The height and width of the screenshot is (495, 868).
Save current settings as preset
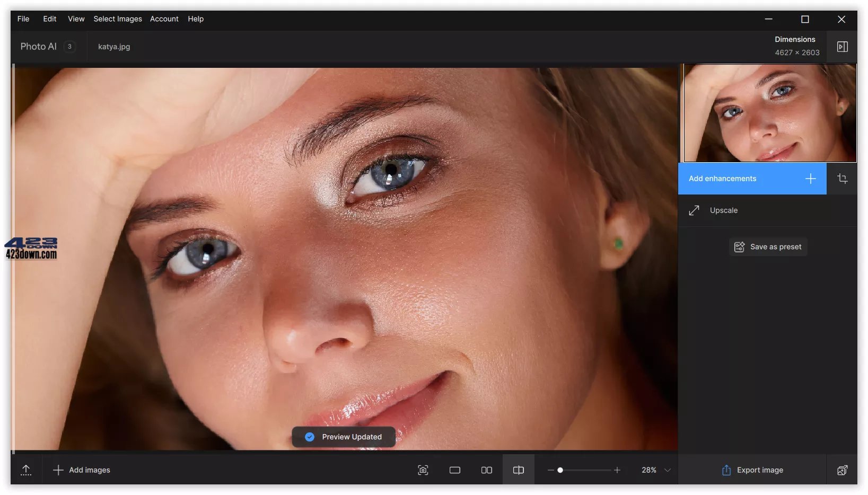point(768,246)
